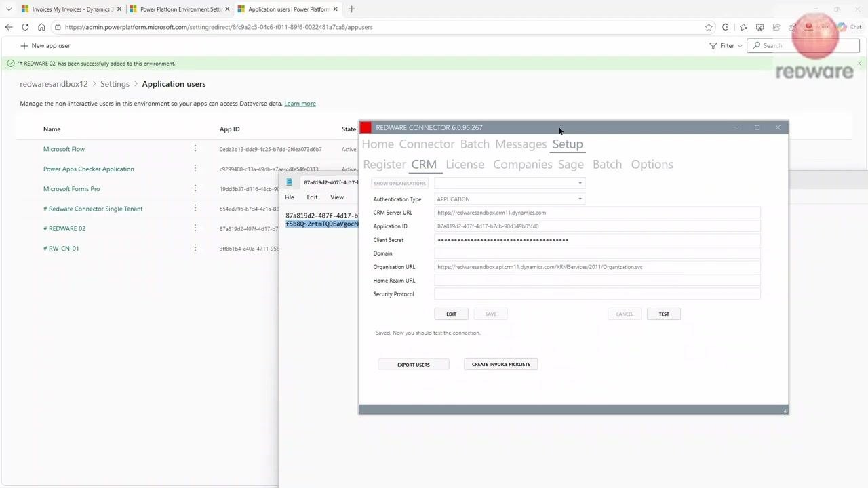Open Notepad Edit menu
Viewport: 868px width, 488px height.
[312, 197]
